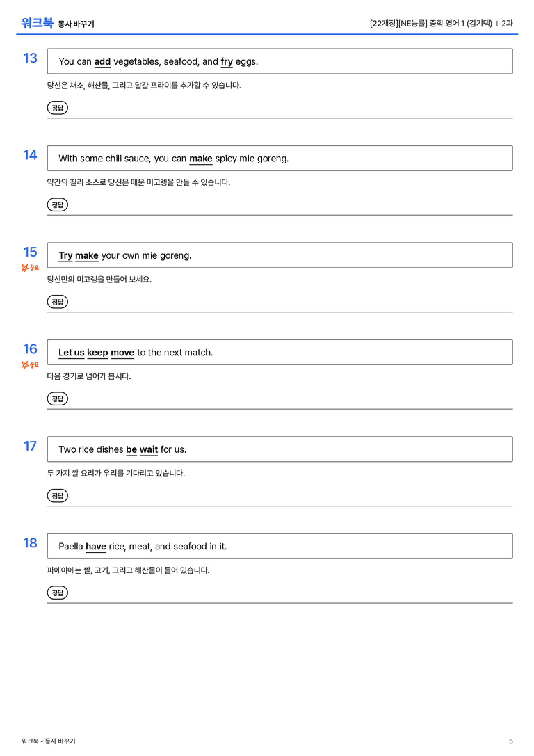Click the 워크북 title in the header
This screenshot has width=534, height=756.
coord(37,23)
